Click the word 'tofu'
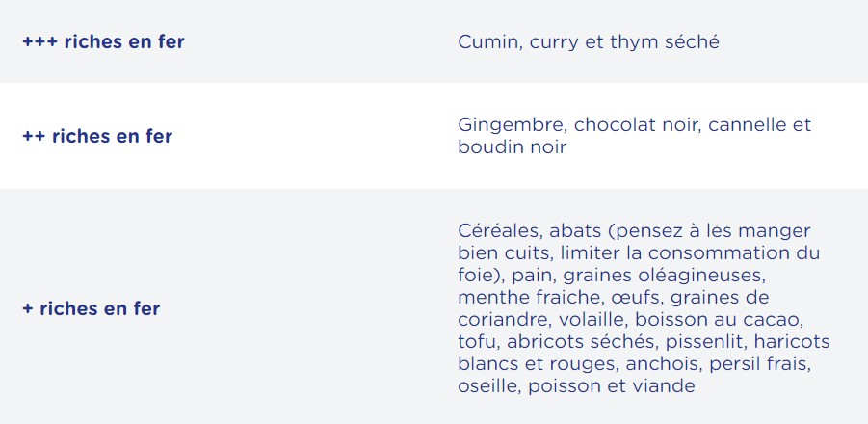The width and height of the screenshot is (868, 424). pyautogui.click(x=478, y=342)
